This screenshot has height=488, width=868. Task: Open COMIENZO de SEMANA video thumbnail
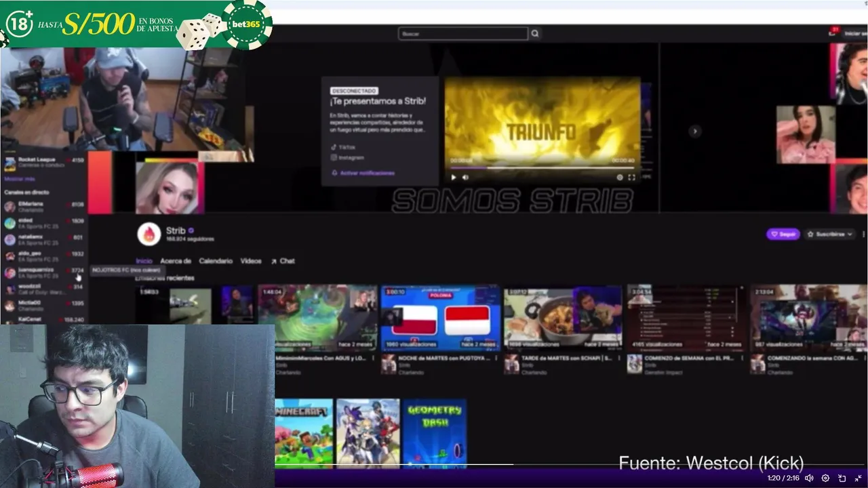686,319
